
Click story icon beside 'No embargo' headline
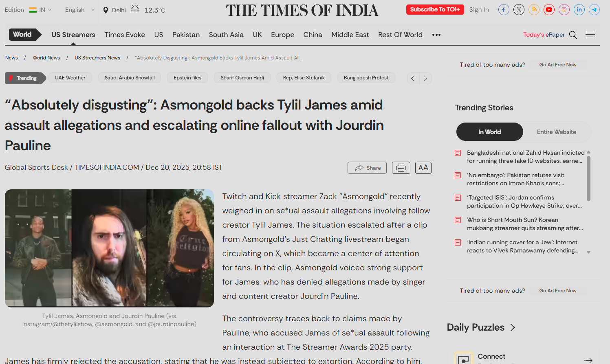(x=458, y=175)
